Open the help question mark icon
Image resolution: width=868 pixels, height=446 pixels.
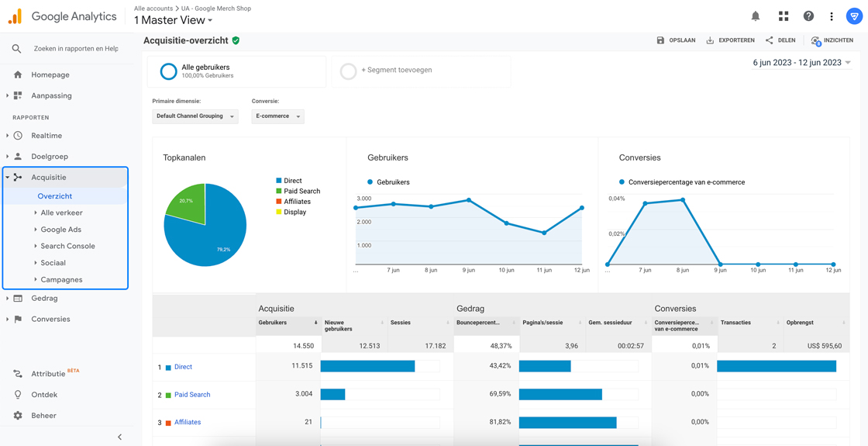point(809,16)
